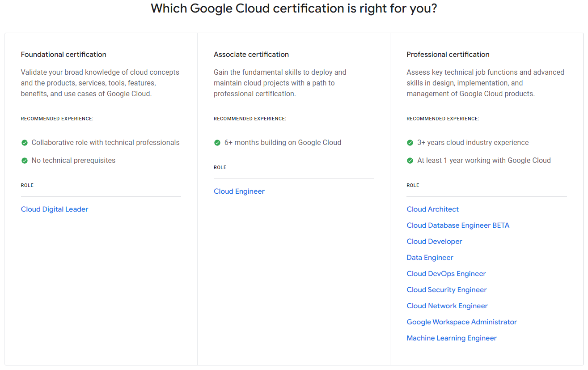Viewport: 588px width, 370px height.
Task: Open the Cloud Architect link
Action: (x=433, y=209)
